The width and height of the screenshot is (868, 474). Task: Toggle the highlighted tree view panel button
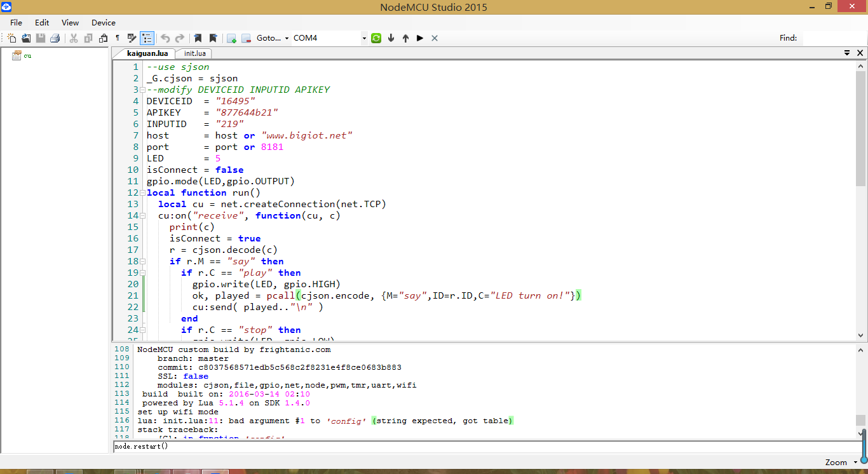pos(147,38)
